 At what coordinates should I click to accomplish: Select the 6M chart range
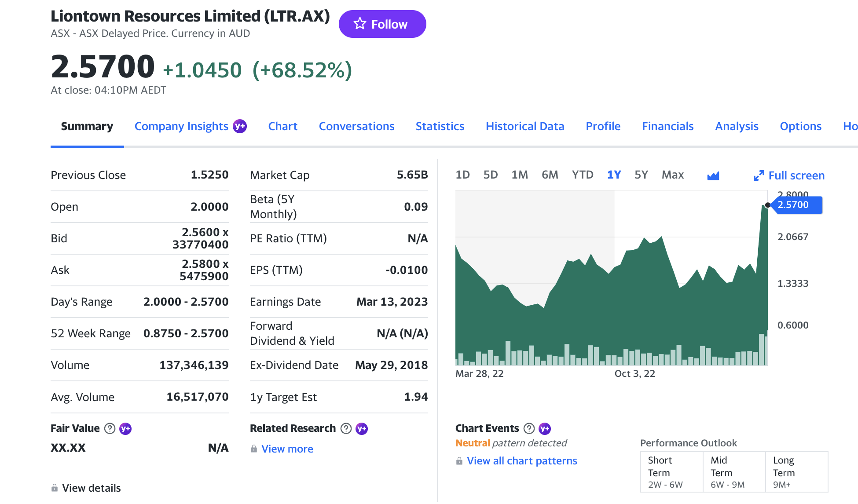click(x=550, y=175)
